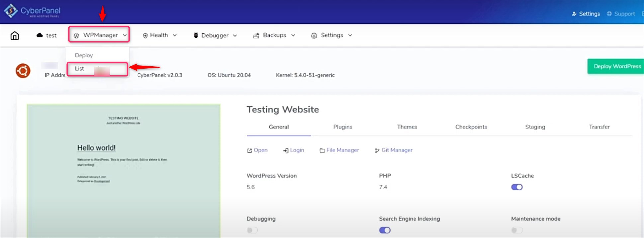This screenshot has width=644, height=238.
Task: Click the Login arrow icon
Action: (286, 150)
